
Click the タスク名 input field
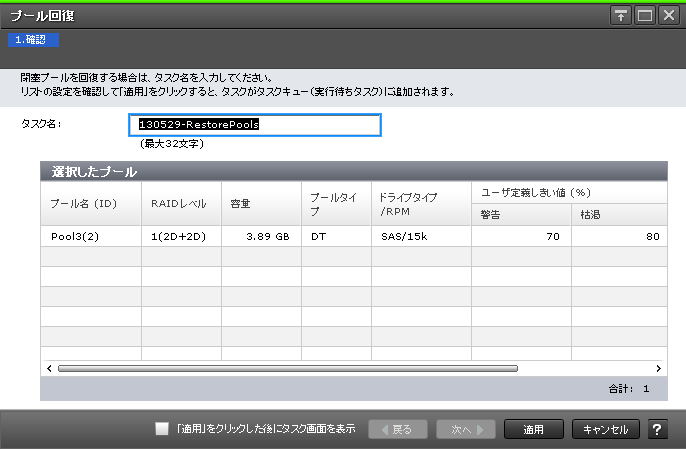pyautogui.click(x=255, y=125)
